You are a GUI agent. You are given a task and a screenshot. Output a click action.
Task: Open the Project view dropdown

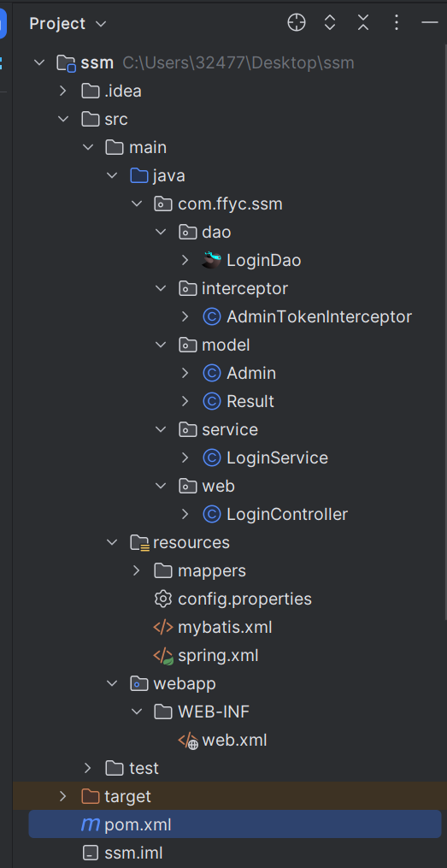(x=67, y=24)
